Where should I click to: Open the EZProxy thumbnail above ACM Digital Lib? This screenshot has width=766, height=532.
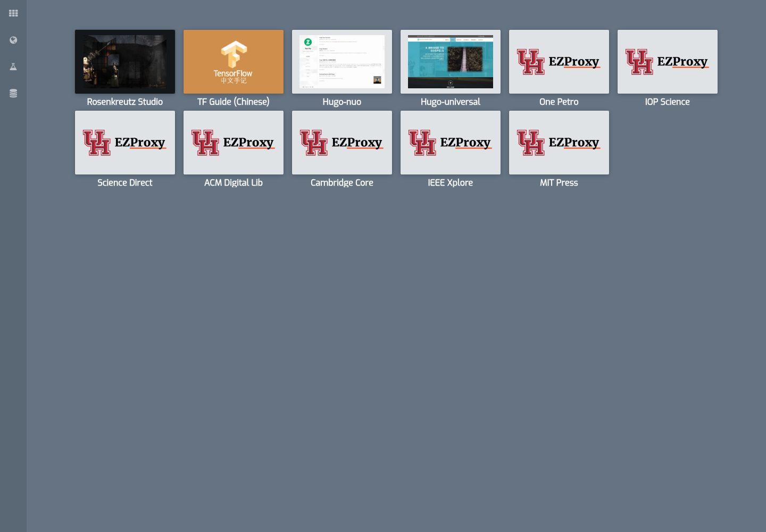[x=234, y=143]
